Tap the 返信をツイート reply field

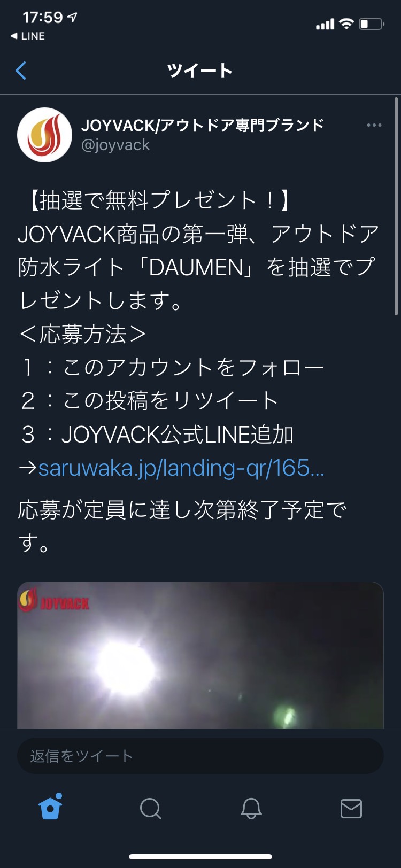pyautogui.click(x=200, y=756)
